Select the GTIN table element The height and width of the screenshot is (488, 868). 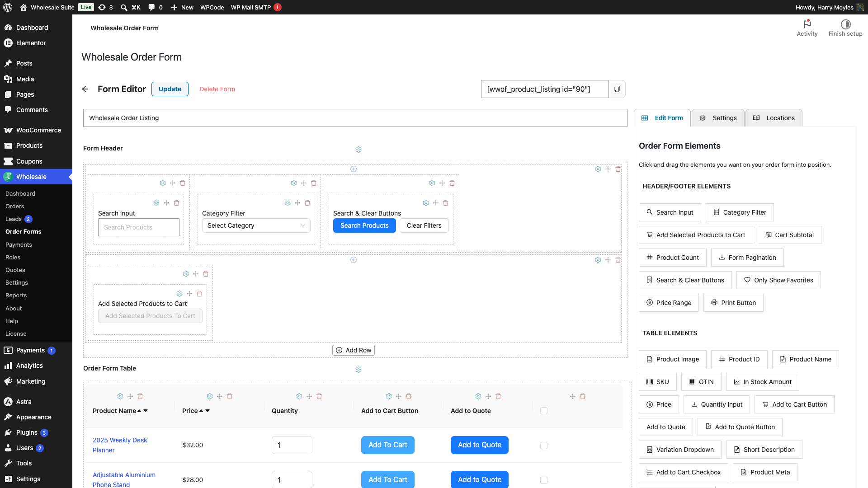[701, 382]
